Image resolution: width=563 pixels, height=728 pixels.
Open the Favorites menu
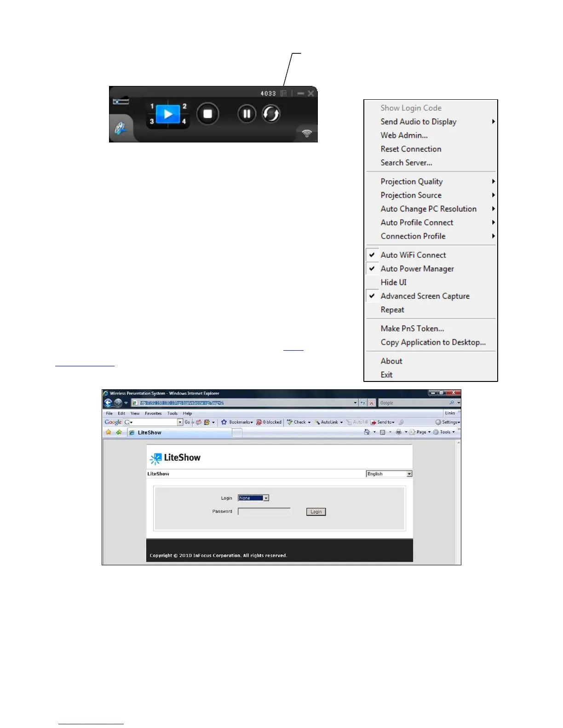[153, 413]
